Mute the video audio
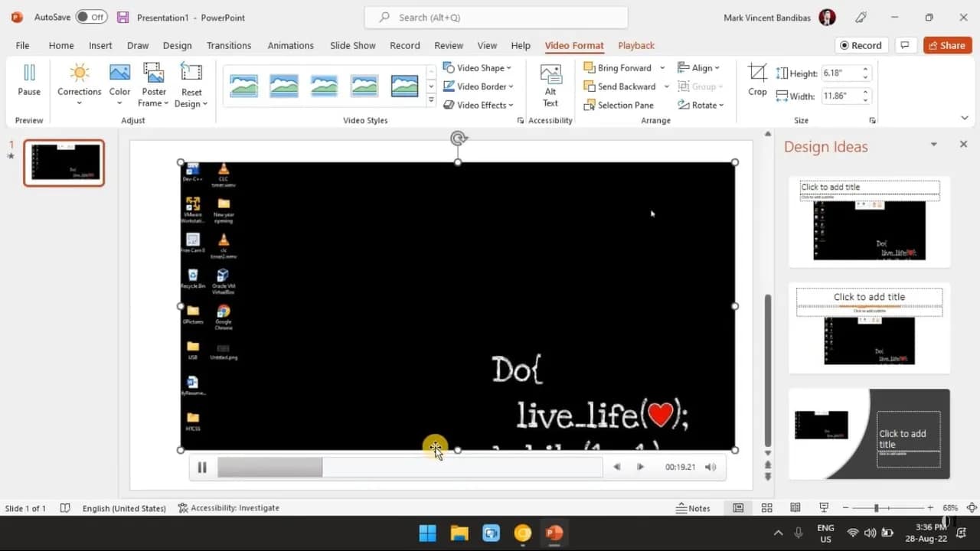This screenshot has height=551, width=980. [709, 466]
